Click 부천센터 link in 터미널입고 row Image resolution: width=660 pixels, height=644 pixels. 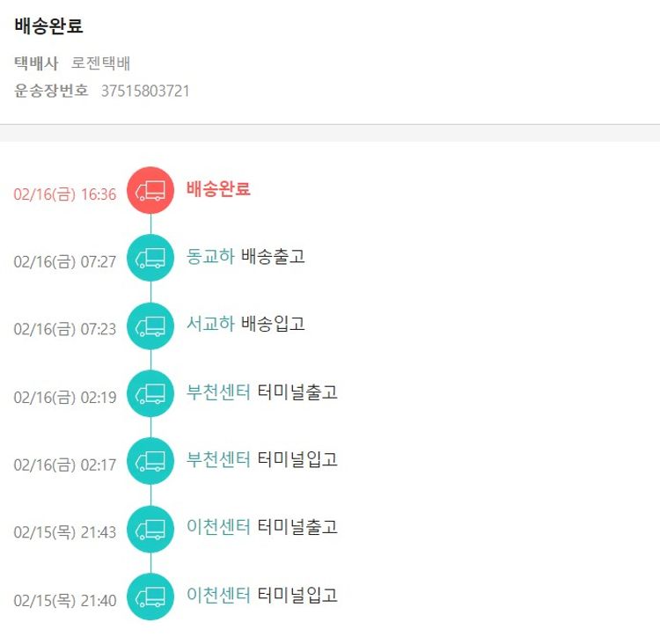click(218, 460)
